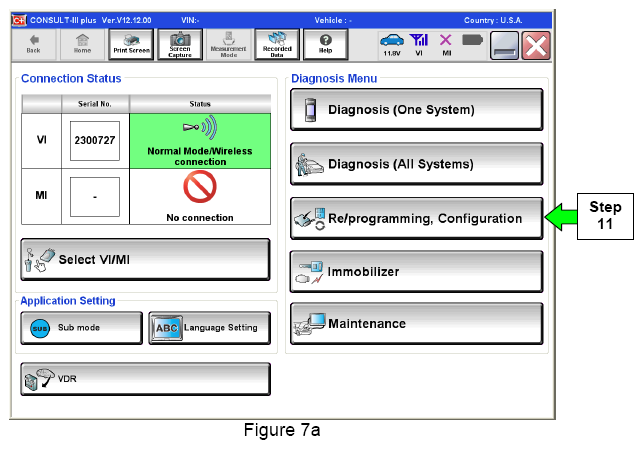Select Re/programming, Configuration
Viewport: 643px width, 449px height.
click(416, 218)
